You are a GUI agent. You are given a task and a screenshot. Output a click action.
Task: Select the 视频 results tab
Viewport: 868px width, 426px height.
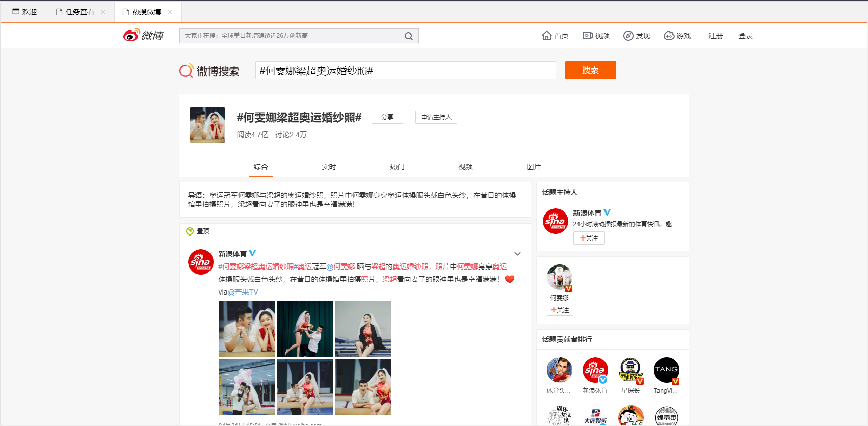click(466, 167)
